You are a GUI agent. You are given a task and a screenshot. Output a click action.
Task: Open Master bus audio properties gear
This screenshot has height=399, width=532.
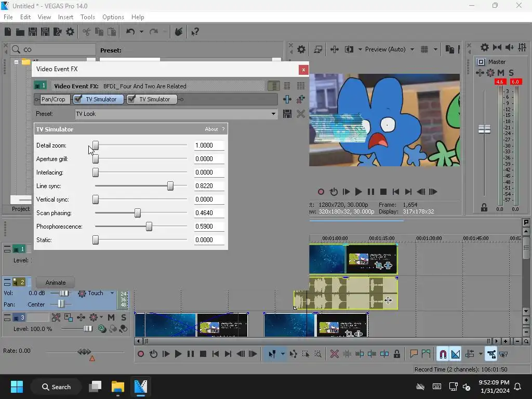485,47
